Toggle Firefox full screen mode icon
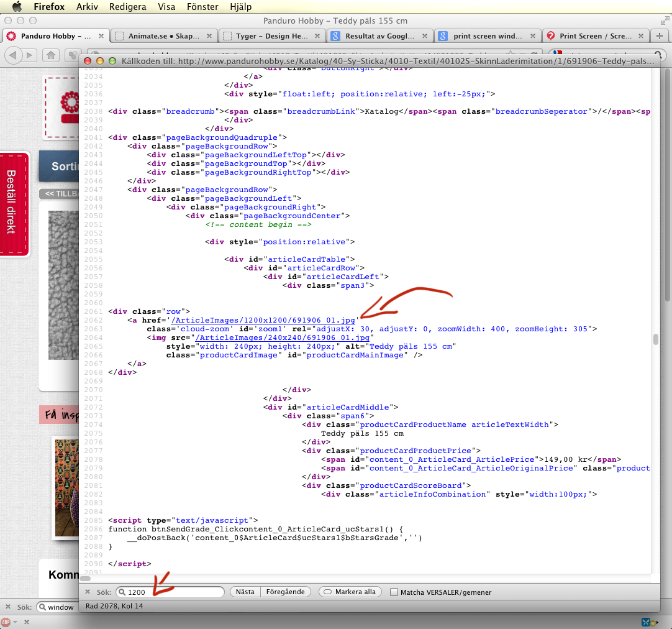Image resolution: width=672 pixels, height=629 pixels. [x=665, y=21]
